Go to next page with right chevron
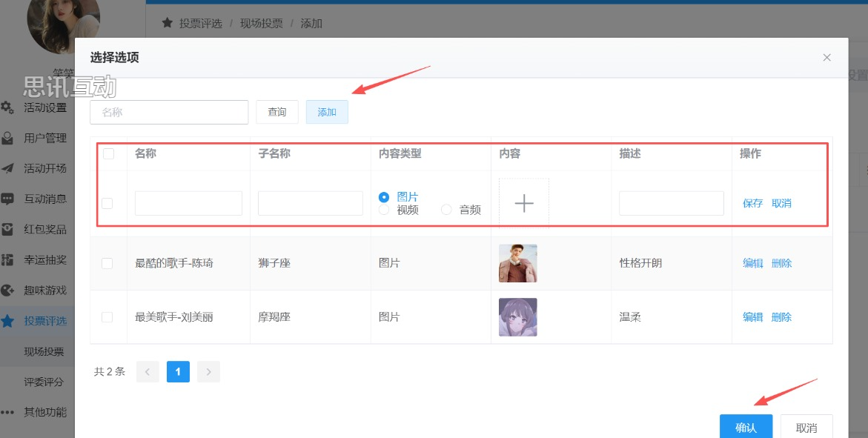Image resolution: width=868 pixels, height=438 pixels. 209,371
